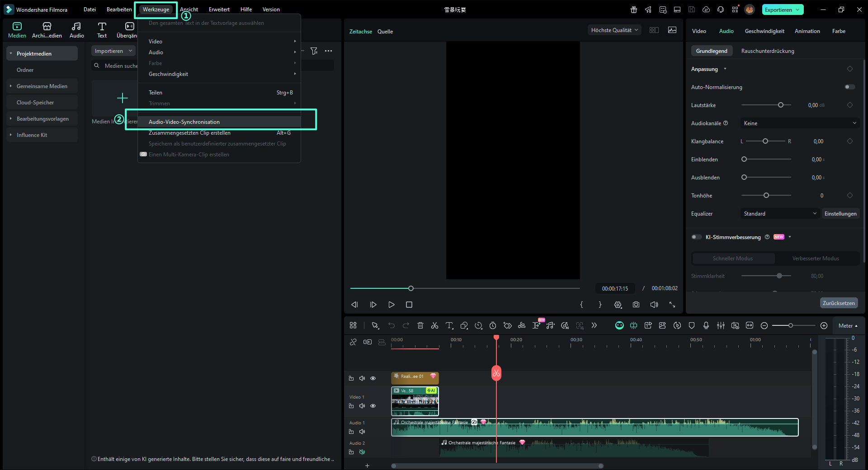The height and width of the screenshot is (470, 868).
Task: Open the Audio mixer icon in the toolbar
Action: [x=721, y=325]
